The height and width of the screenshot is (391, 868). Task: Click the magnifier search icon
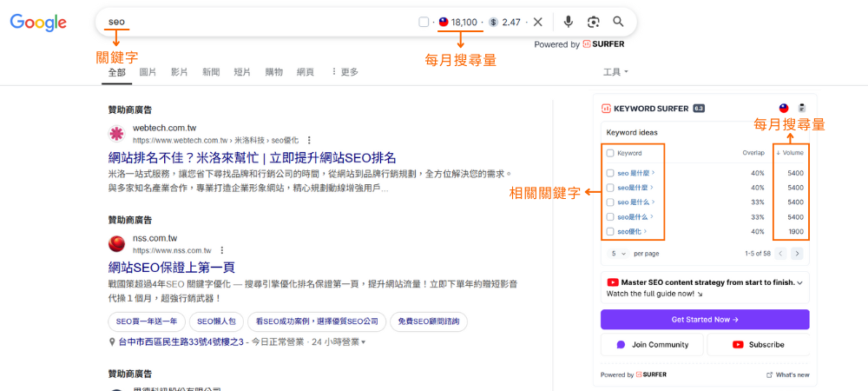[618, 22]
